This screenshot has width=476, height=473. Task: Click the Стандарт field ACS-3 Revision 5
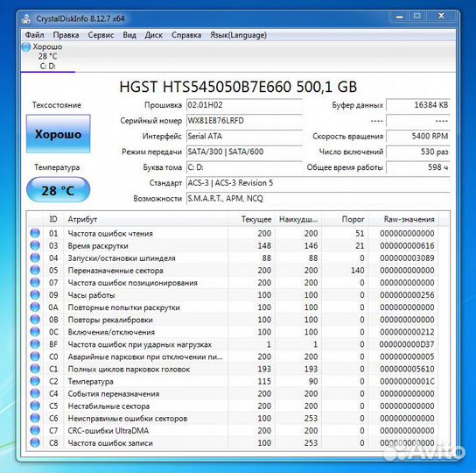[318, 183]
